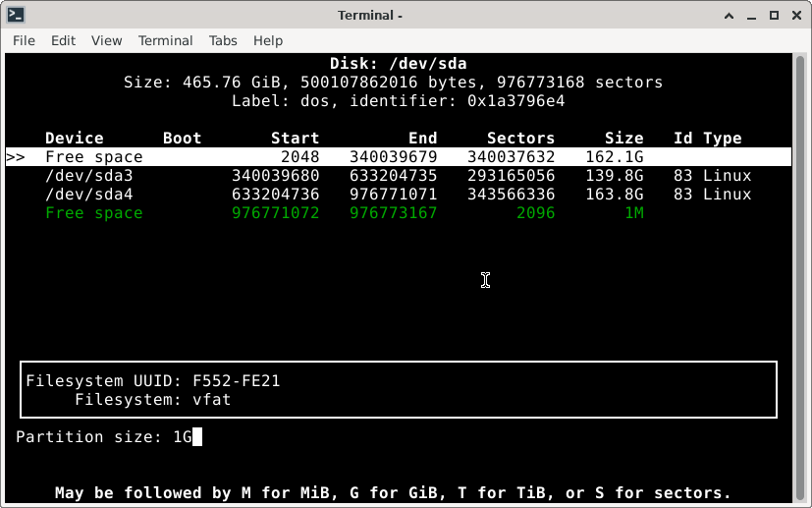Click the Size column header
The width and height of the screenshot is (812, 508).
click(x=623, y=139)
